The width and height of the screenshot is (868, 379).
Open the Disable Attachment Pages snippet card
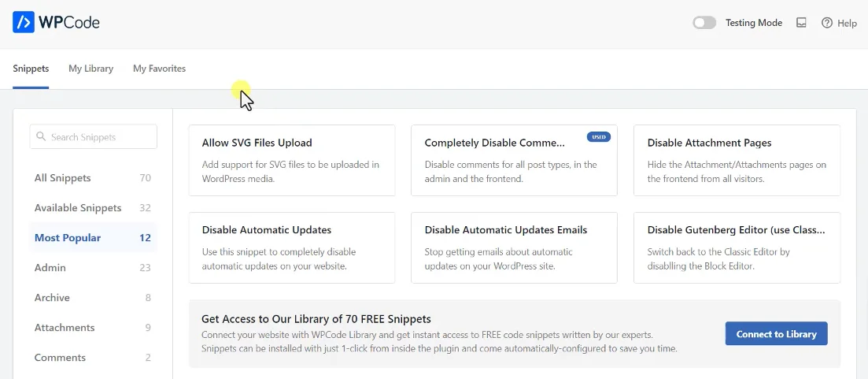(x=737, y=160)
